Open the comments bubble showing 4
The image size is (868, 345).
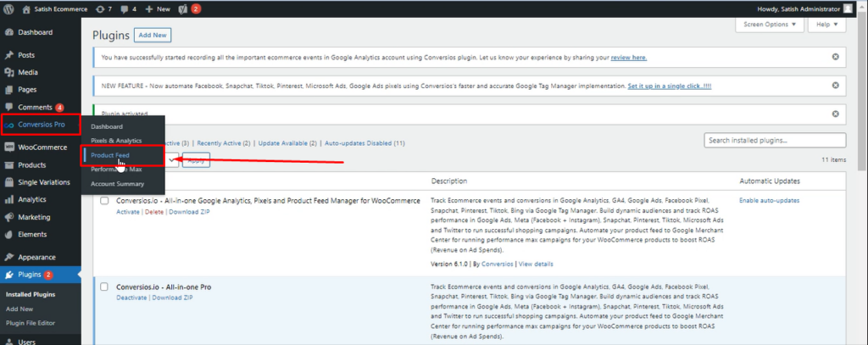click(x=128, y=8)
